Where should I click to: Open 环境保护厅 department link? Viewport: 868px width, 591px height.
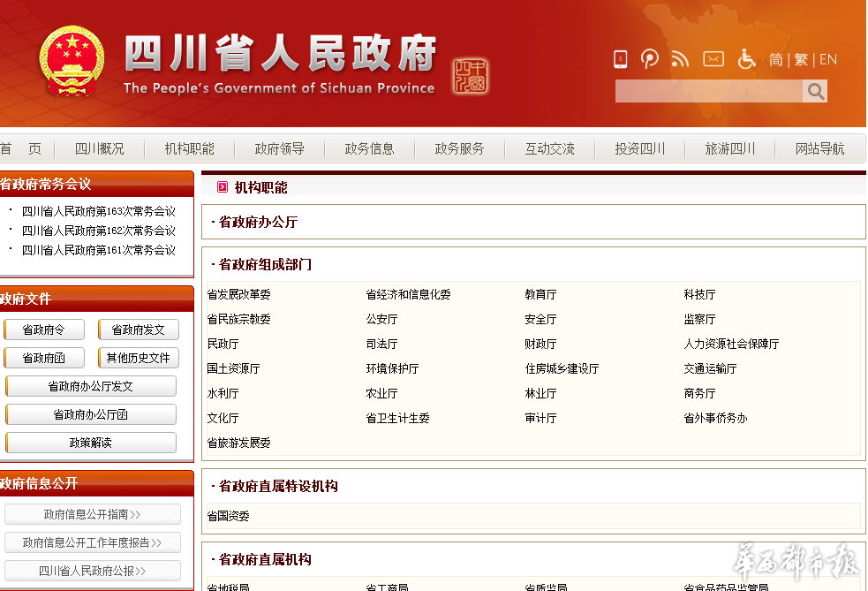coord(392,368)
